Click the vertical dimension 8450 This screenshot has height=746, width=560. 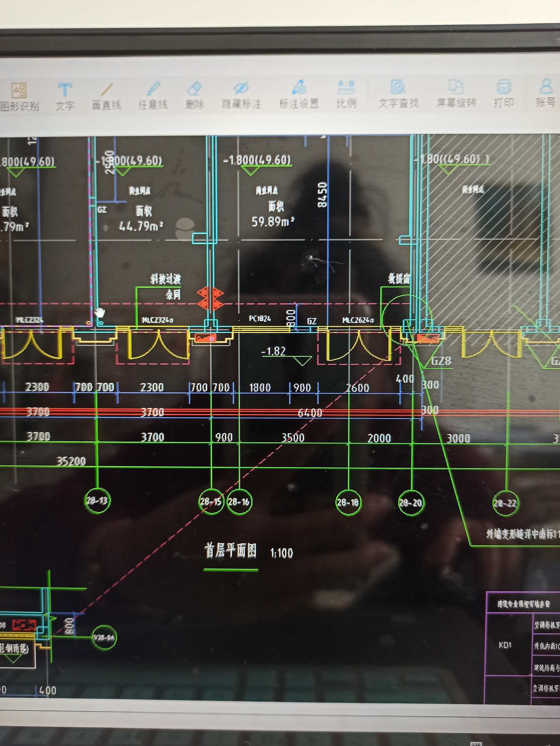(x=322, y=195)
